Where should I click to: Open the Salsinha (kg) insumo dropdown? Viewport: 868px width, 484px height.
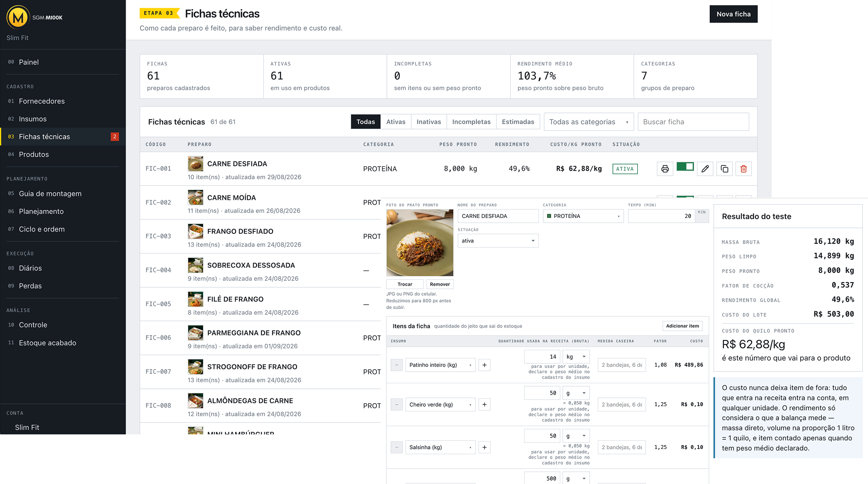(441, 448)
